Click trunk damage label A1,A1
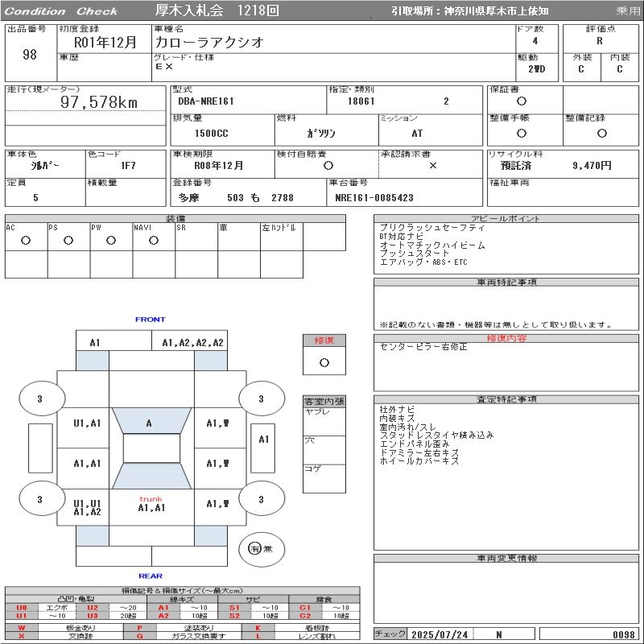The height and width of the screenshot is (644, 644). pos(151,508)
